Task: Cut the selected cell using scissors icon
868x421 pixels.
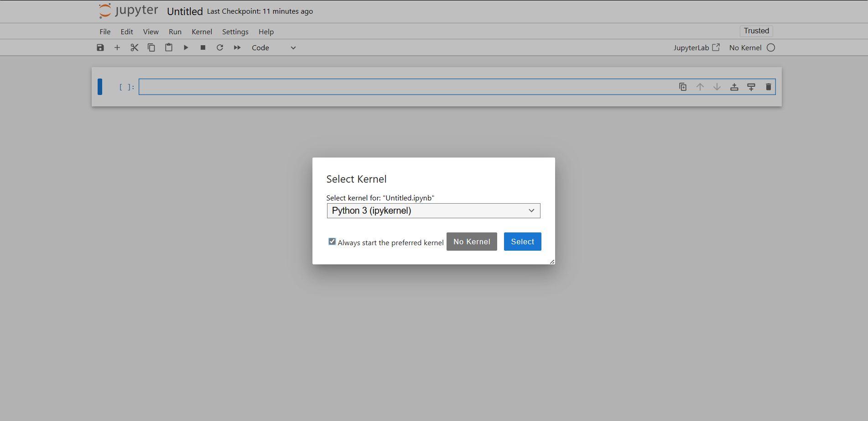Action: [x=134, y=47]
